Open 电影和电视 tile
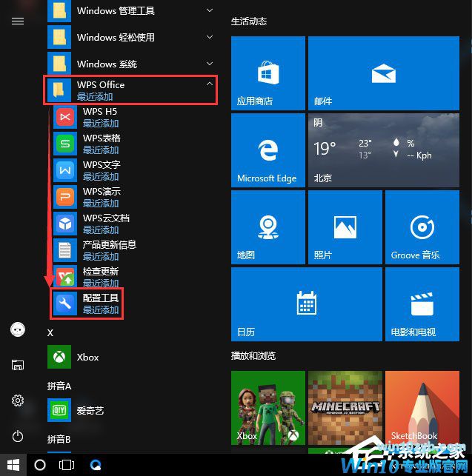Screen dimensions: 472x476 (422, 304)
